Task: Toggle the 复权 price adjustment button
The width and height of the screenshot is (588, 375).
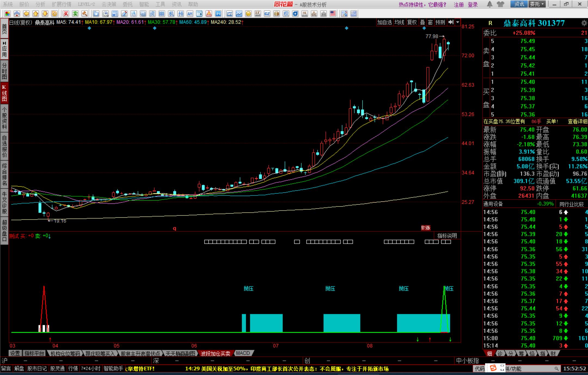Action: pos(412,22)
